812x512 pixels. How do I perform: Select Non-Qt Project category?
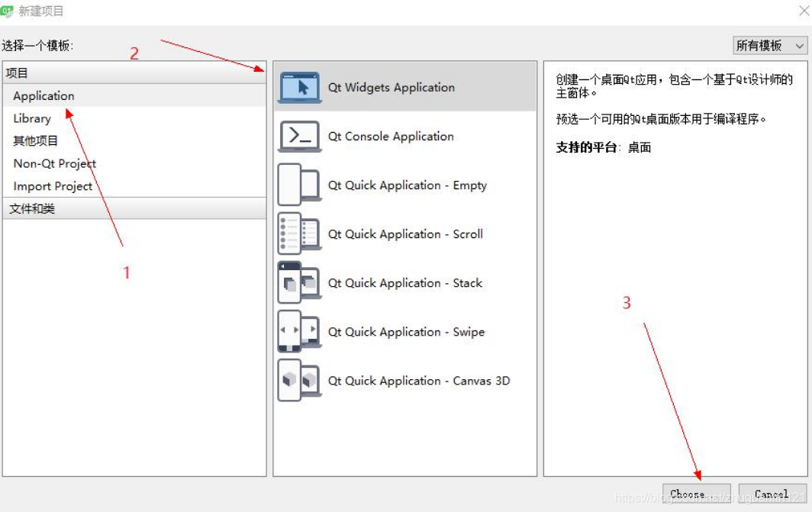click(x=134, y=163)
